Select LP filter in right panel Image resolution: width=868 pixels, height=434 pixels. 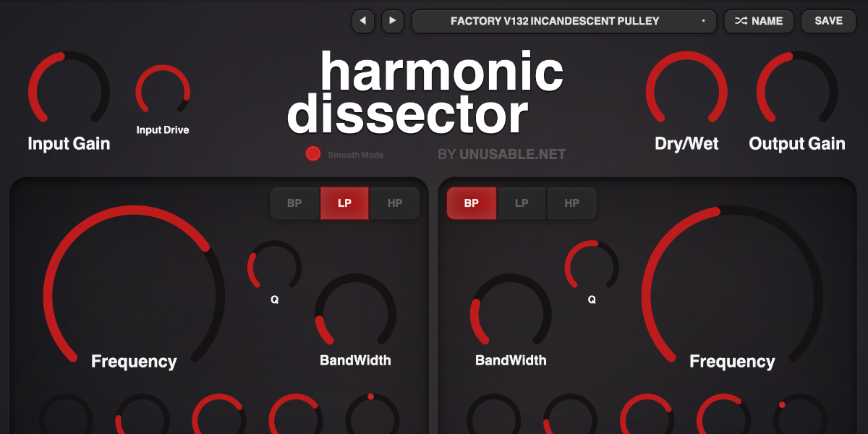[522, 203]
